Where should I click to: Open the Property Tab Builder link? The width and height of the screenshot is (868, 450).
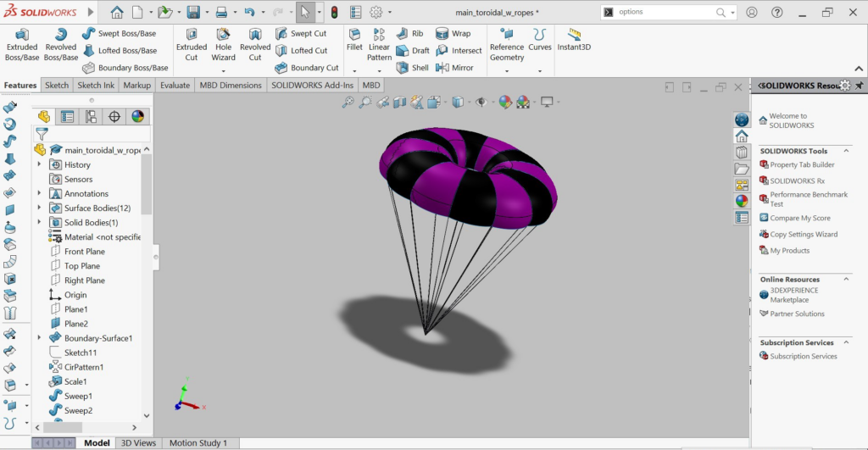(x=801, y=165)
